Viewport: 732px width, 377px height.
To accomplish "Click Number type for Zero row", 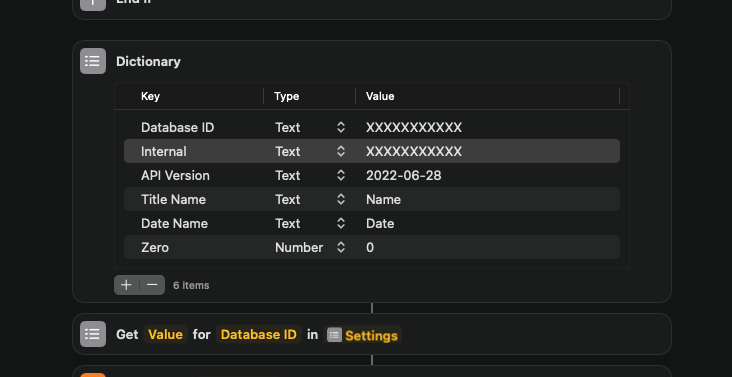I will (299, 247).
